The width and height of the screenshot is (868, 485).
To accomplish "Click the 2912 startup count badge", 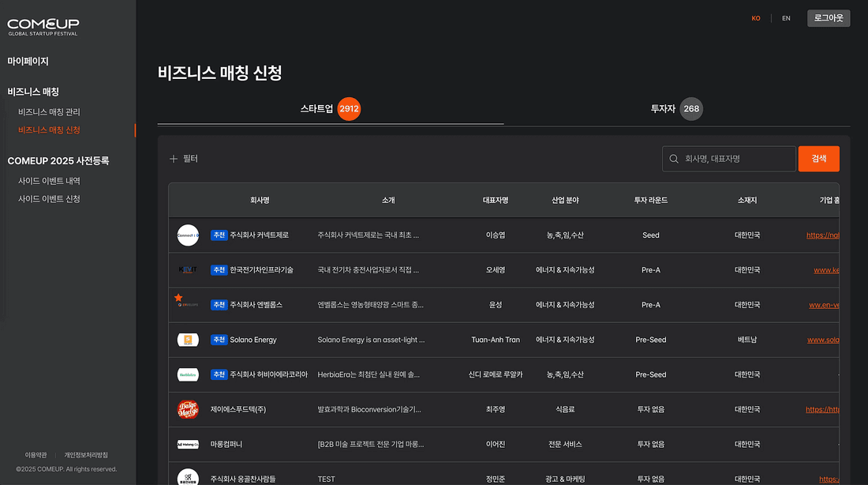I will point(349,109).
